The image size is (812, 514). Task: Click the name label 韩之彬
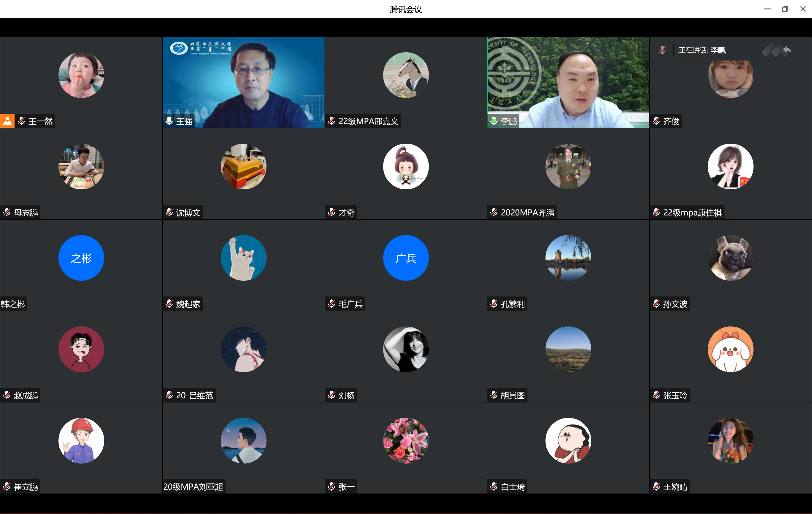click(x=13, y=304)
